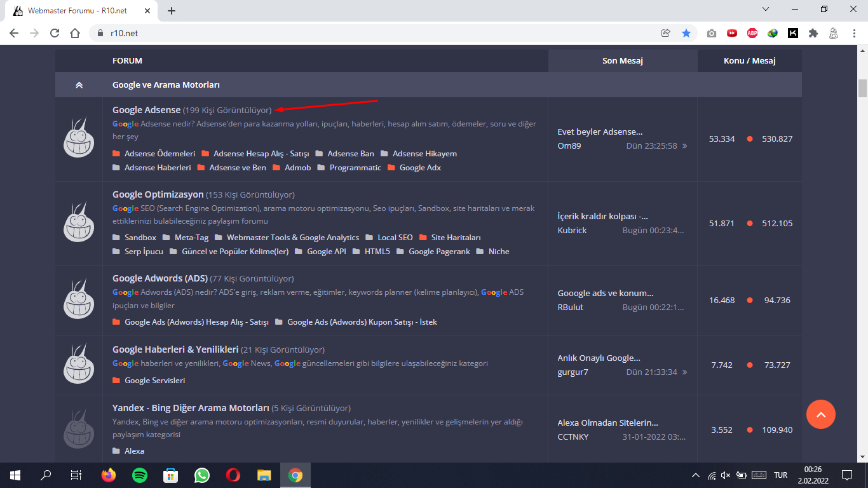Open Microsoft Store from the taskbar
Image resolution: width=868 pixels, height=488 pixels.
point(171,475)
